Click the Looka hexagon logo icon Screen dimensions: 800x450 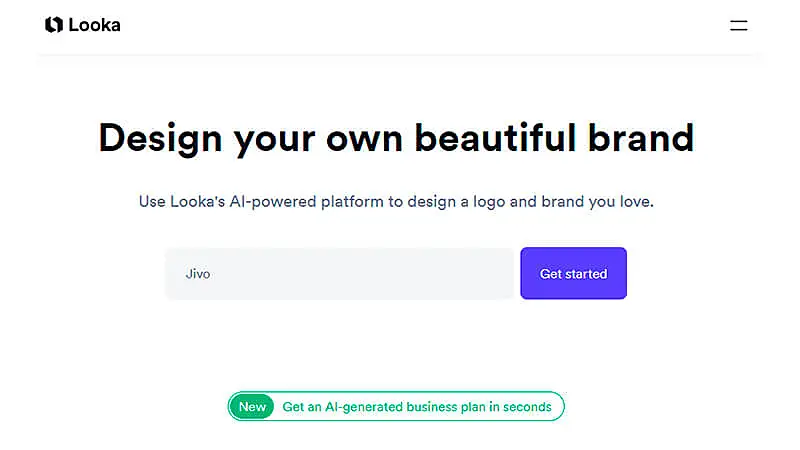[54, 25]
